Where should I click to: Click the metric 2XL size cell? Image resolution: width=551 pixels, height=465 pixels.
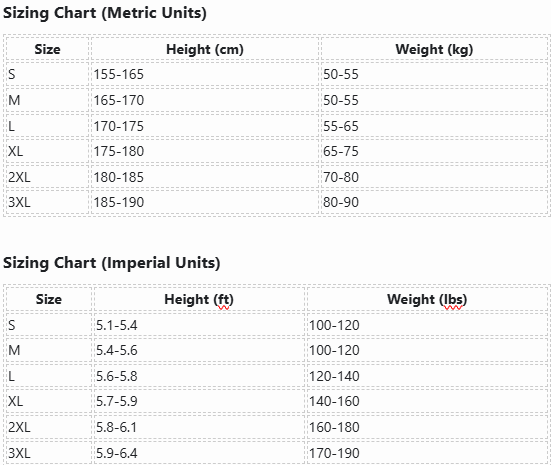47,177
